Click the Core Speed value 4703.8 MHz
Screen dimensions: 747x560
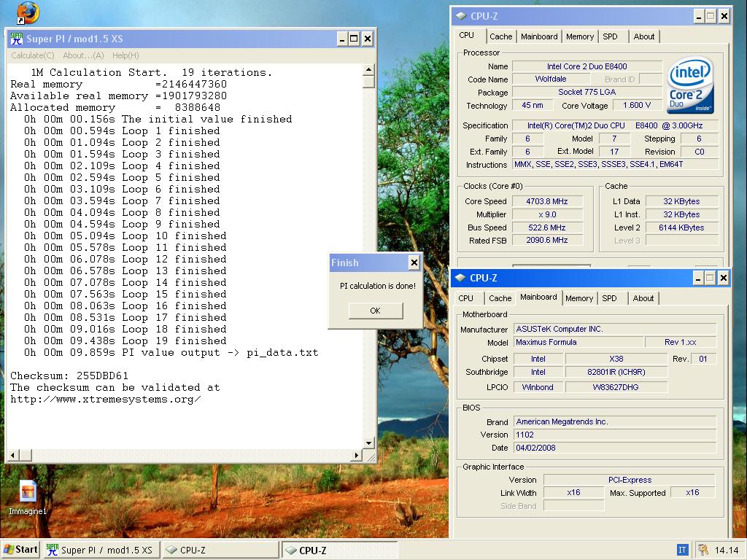pos(547,201)
